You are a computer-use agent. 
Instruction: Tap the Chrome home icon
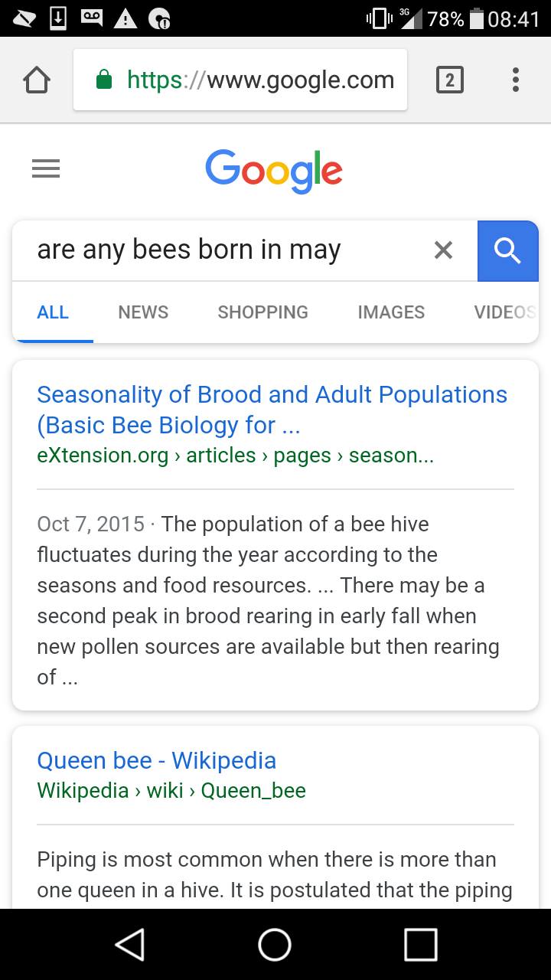(x=36, y=80)
